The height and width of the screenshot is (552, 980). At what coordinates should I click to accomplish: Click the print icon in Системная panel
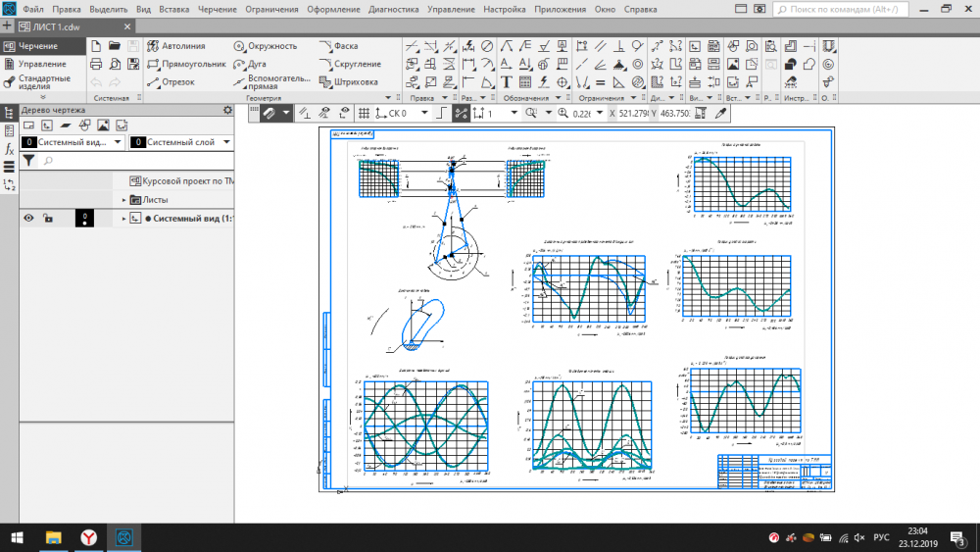(96, 64)
